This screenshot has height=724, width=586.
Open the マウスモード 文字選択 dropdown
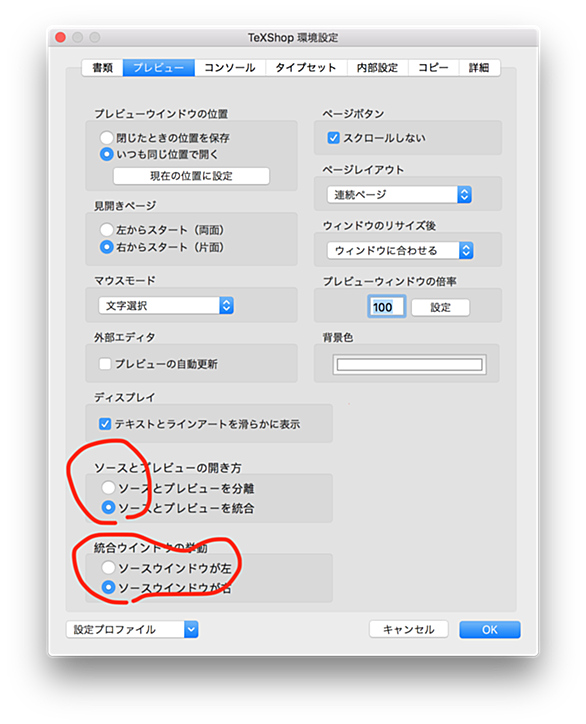166,305
